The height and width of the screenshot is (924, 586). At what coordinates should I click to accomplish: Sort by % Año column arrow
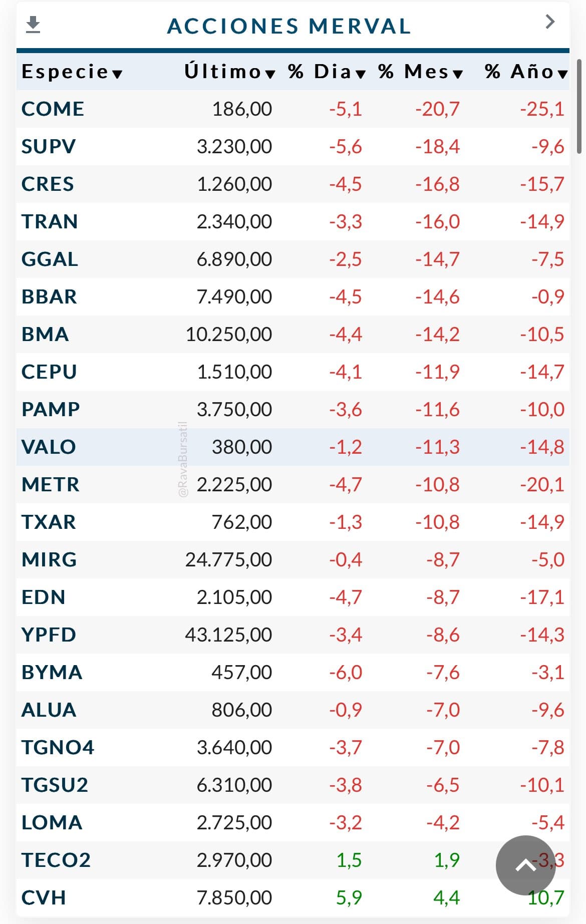coord(562,74)
